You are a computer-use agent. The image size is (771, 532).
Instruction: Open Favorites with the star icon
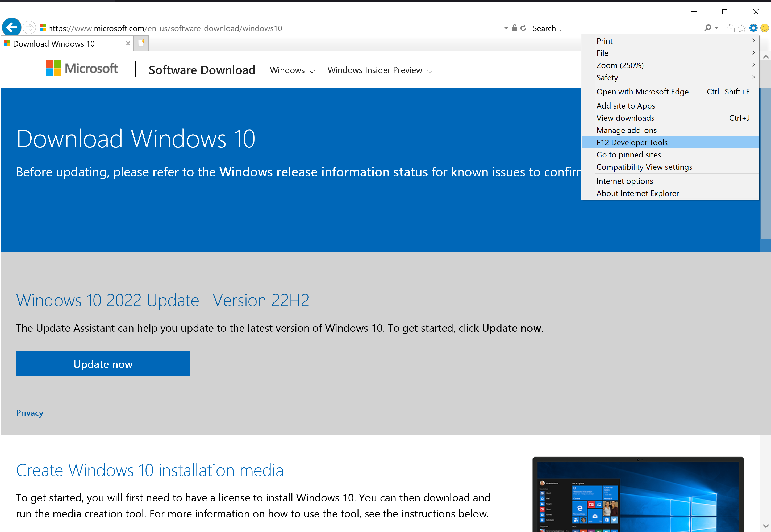[742, 28]
